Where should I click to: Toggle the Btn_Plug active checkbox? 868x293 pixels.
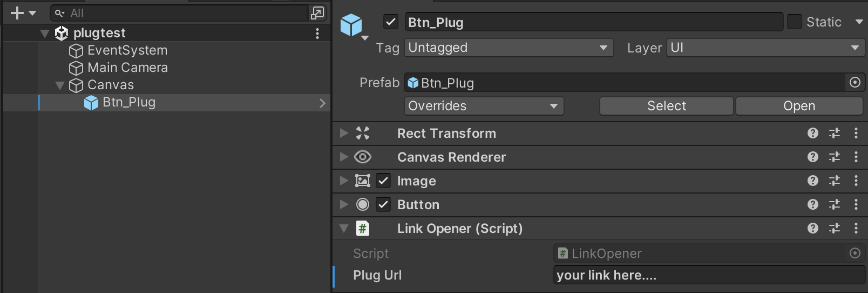click(x=391, y=22)
